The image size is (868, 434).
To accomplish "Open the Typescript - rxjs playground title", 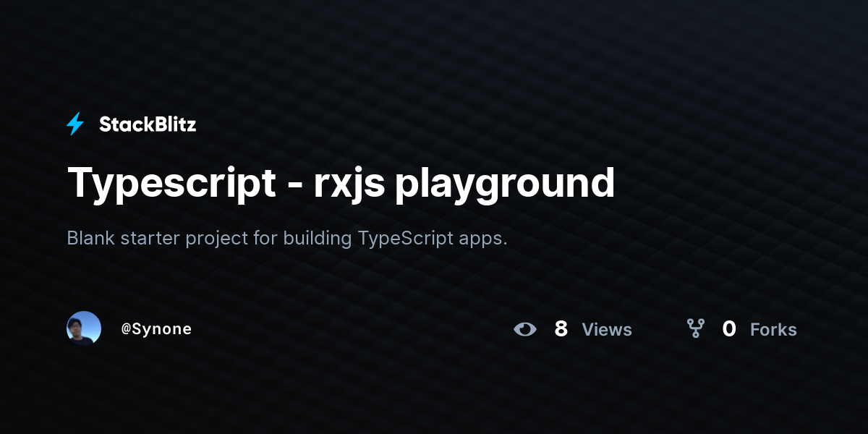I will (341, 183).
